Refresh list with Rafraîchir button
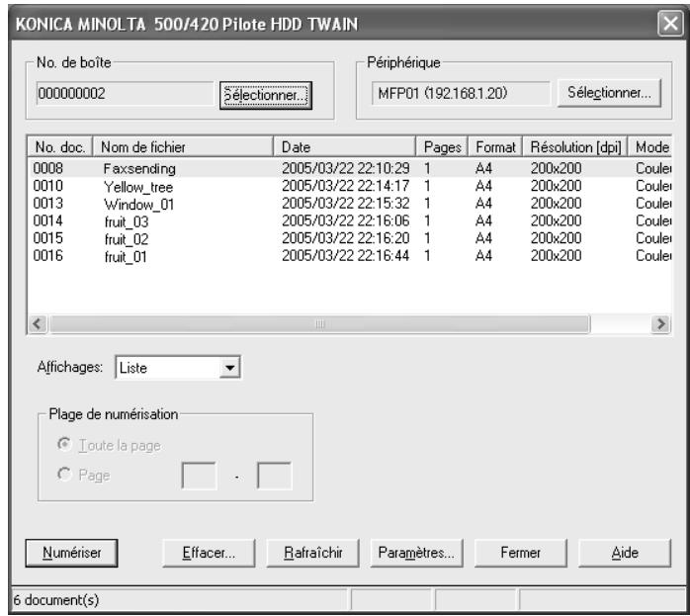 pos(313,553)
